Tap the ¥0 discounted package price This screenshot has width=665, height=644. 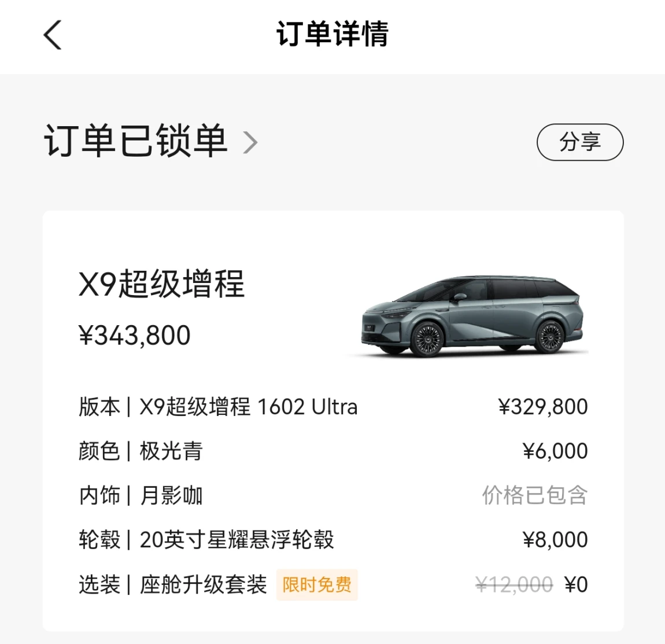[x=576, y=585]
